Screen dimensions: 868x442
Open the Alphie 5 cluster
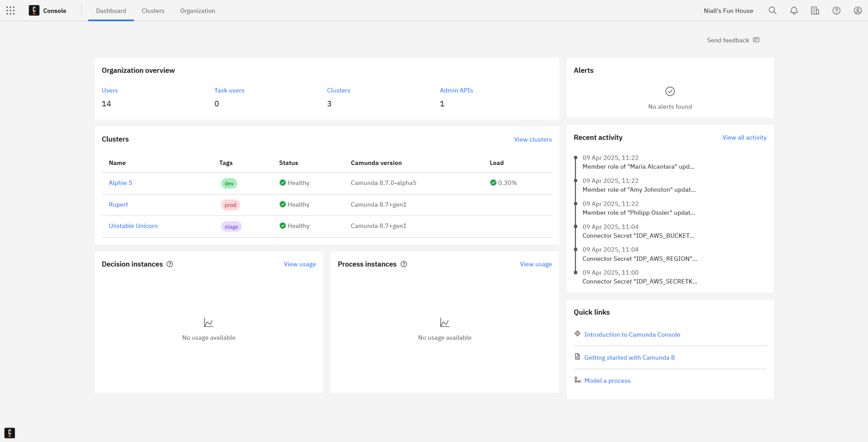click(x=120, y=182)
